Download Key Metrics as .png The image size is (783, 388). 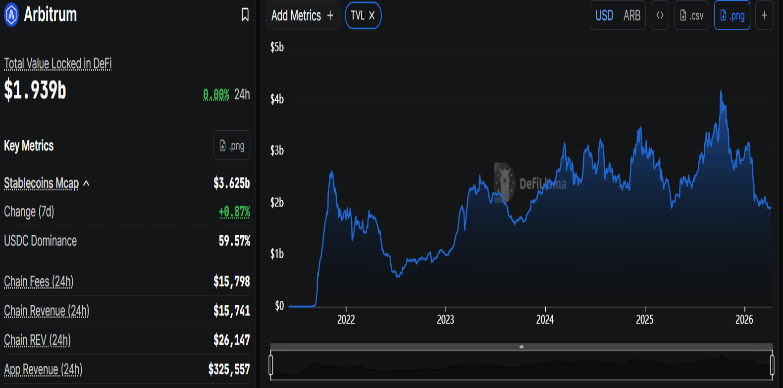[232, 145]
